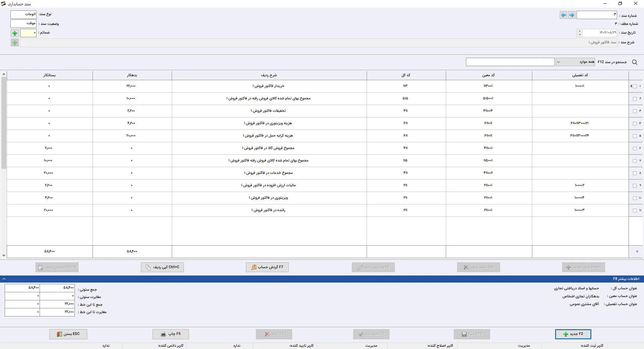
Task: Click the F9 ذخیره button
Action: tap(472, 334)
